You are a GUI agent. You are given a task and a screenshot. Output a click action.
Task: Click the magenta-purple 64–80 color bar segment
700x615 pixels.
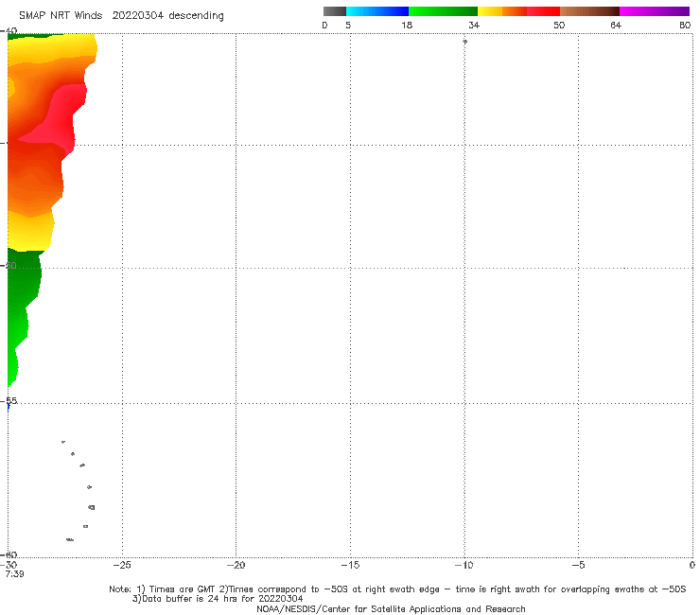click(x=655, y=11)
